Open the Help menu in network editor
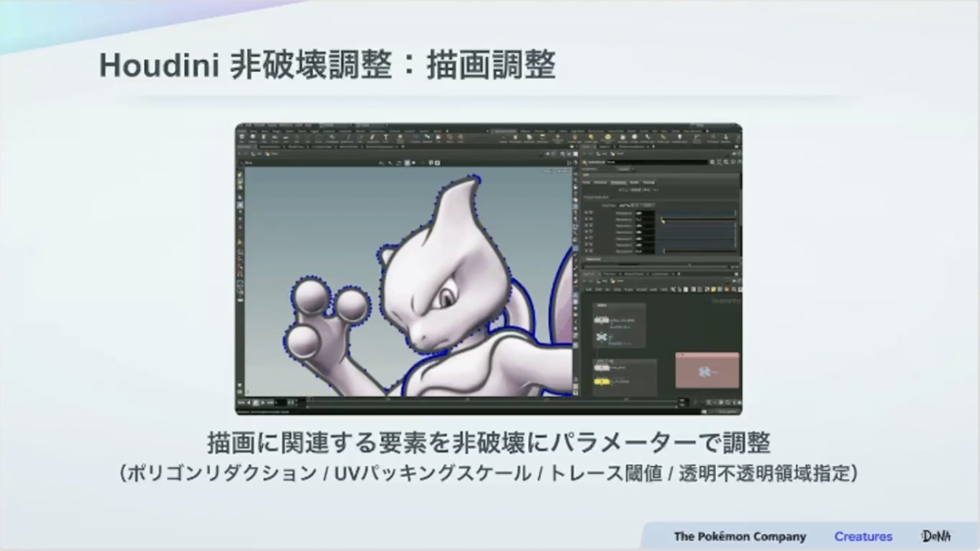 point(664,290)
